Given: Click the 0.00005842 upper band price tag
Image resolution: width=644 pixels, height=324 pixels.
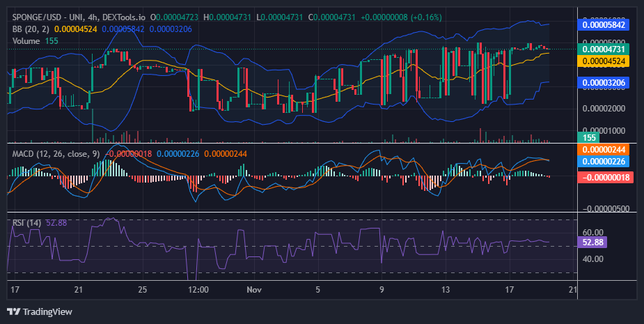Looking at the screenshot, I should pos(604,24).
